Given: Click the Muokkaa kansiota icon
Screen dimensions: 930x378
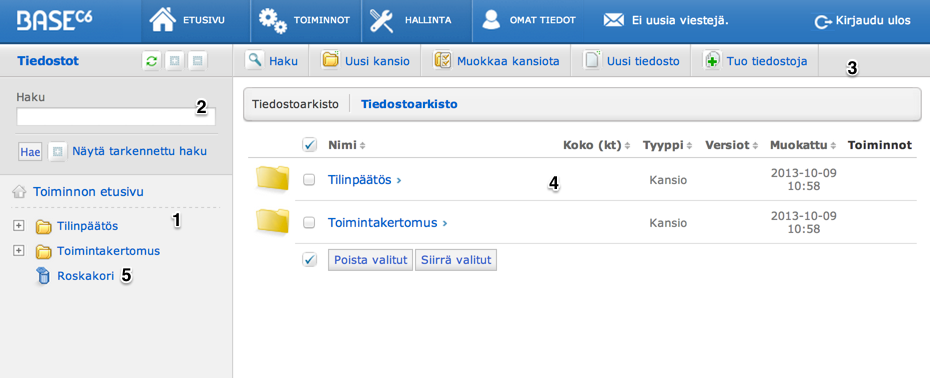Looking at the screenshot, I should pos(442,60).
